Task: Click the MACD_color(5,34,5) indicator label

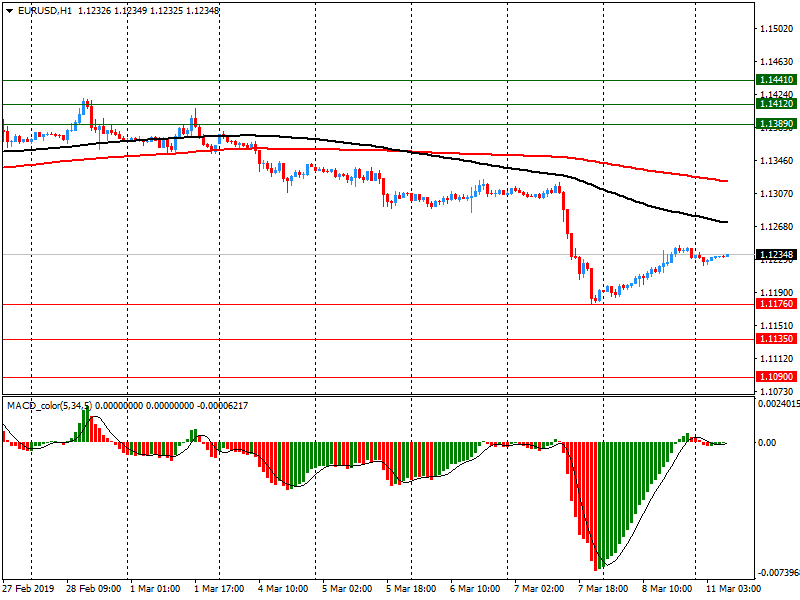Action: 49,406
